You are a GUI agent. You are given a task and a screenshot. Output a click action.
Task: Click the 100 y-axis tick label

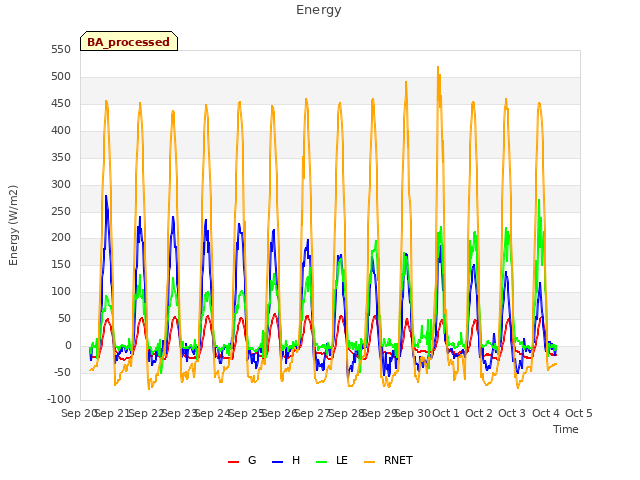coord(61,292)
